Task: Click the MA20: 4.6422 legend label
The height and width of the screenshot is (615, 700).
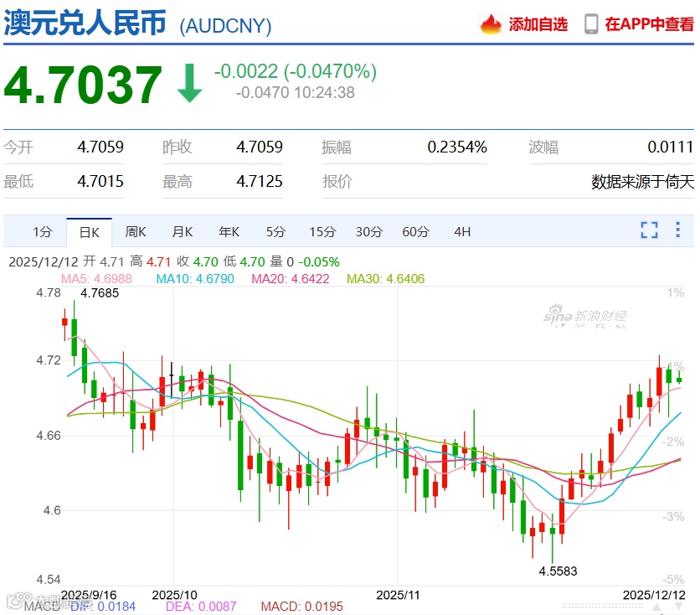Action: (x=291, y=279)
